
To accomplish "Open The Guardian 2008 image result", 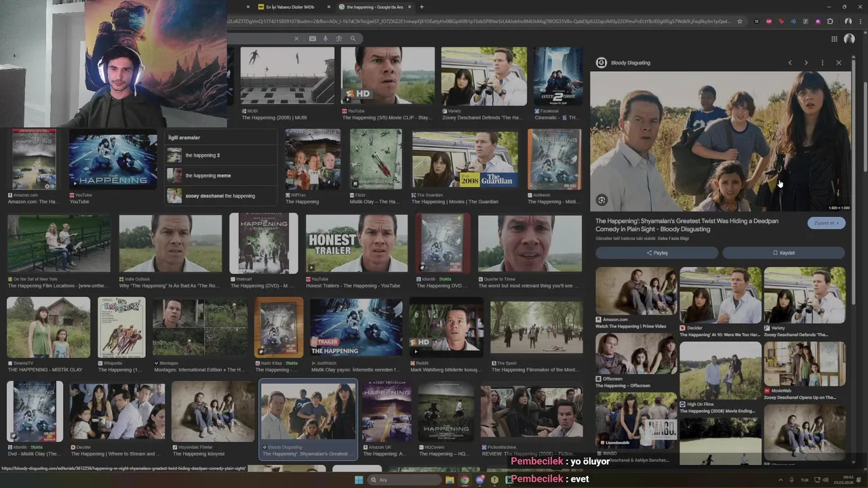I will [x=465, y=159].
